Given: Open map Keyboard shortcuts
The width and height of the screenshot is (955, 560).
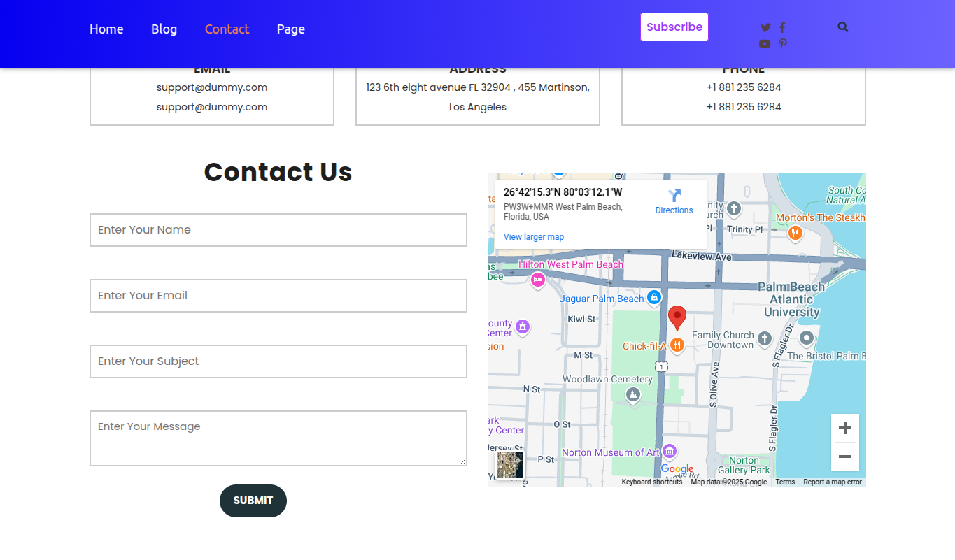Looking at the screenshot, I should (652, 482).
